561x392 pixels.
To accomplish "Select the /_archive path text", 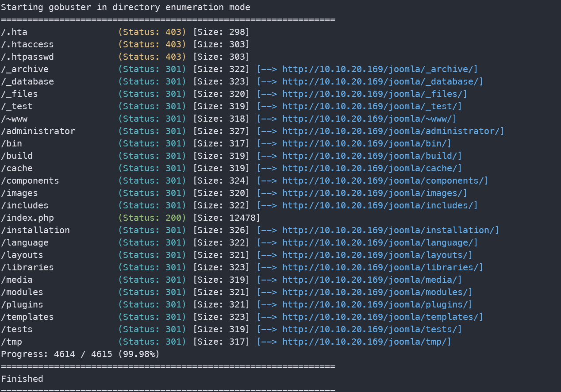I will pos(25,69).
